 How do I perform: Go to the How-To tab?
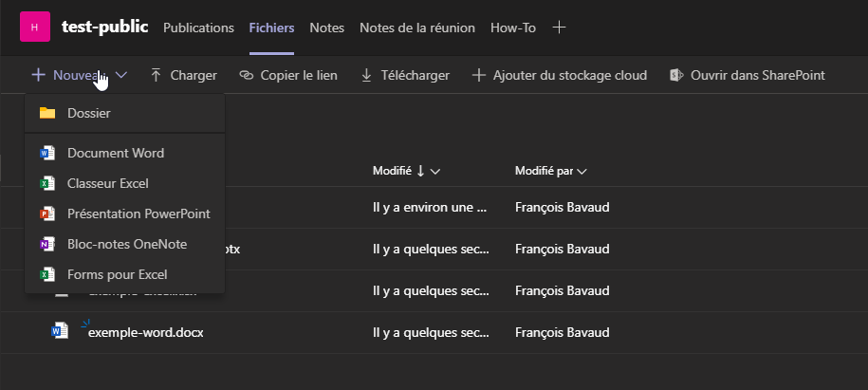(x=513, y=28)
